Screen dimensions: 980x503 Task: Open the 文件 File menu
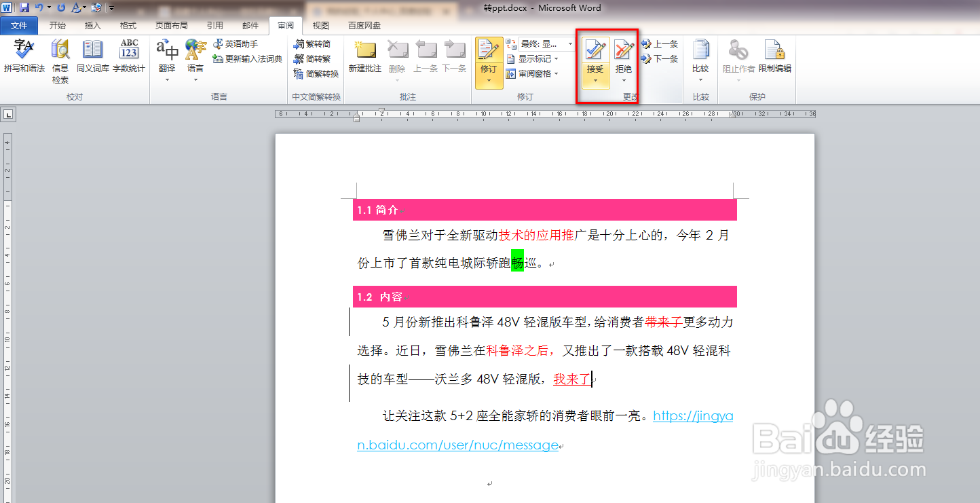click(x=19, y=25)
